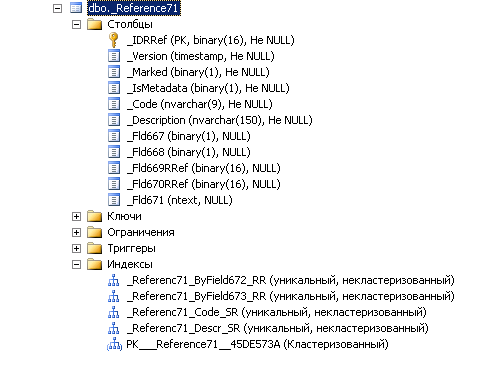Select the Индексы folder label
Image resolution: width=488 pixels, height=377 pixels.
point(130,264)
